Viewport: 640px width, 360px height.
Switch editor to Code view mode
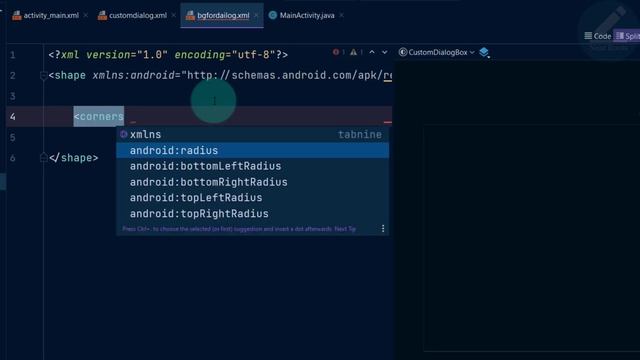click(x=598, y=36)
